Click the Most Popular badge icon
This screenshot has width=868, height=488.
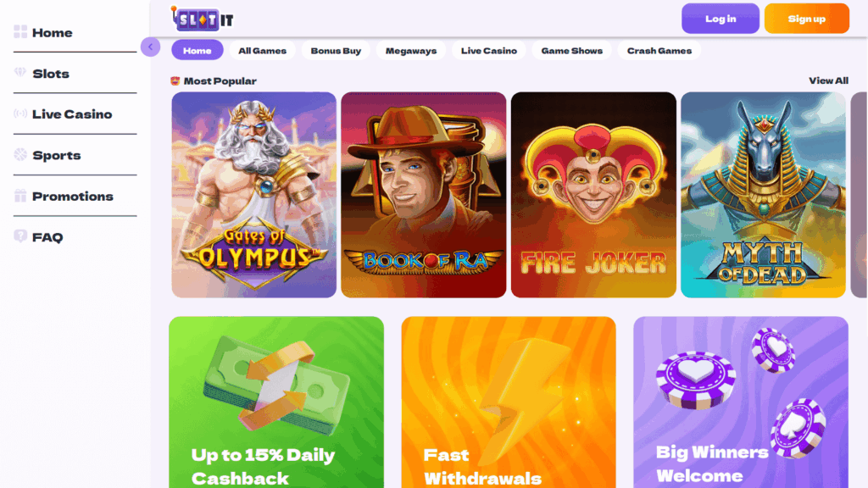pos(175,80)
